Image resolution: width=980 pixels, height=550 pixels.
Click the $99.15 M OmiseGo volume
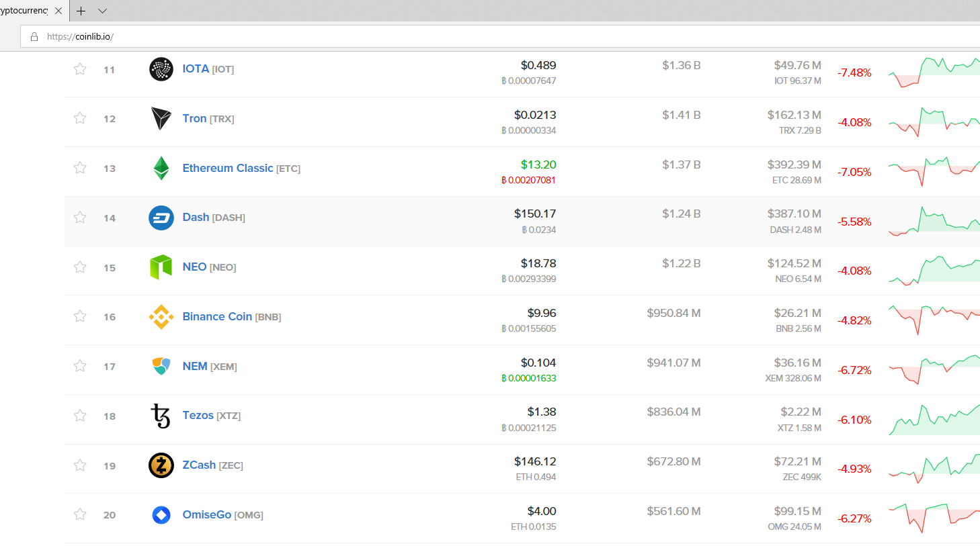coord(798,511)
